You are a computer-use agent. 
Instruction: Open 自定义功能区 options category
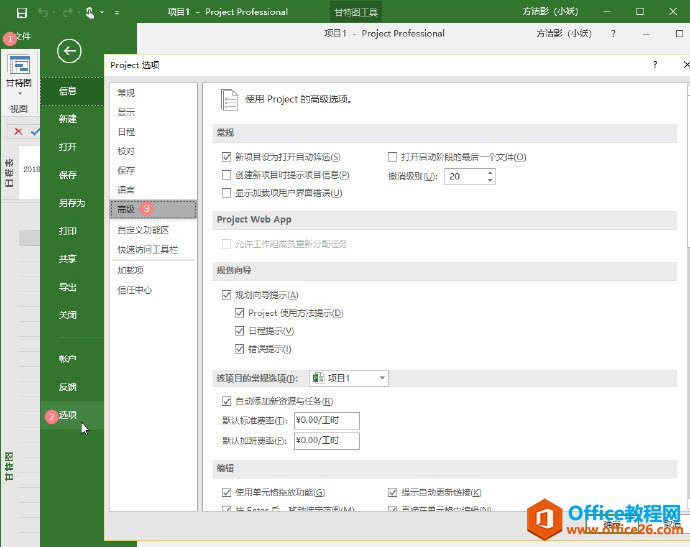coord(136,229)
